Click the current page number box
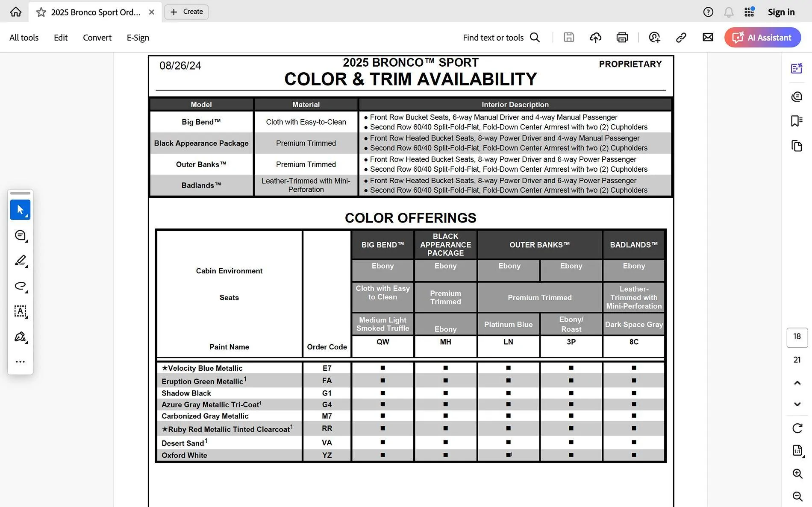 click(797, 337)
